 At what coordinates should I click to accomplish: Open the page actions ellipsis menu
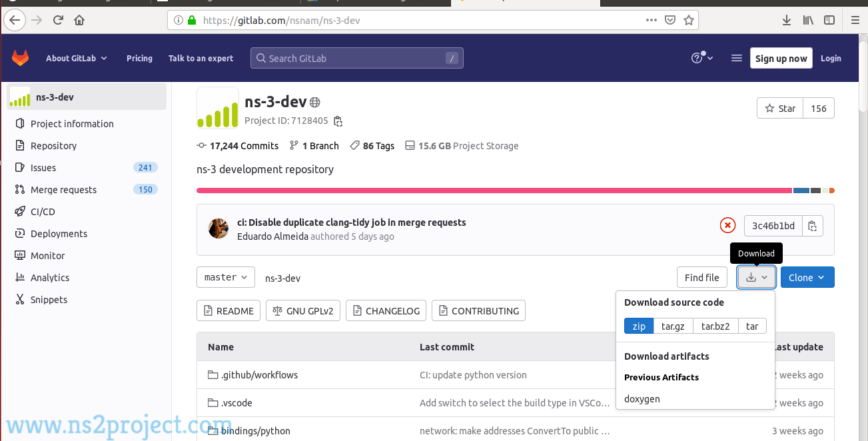tap(651, 20)
